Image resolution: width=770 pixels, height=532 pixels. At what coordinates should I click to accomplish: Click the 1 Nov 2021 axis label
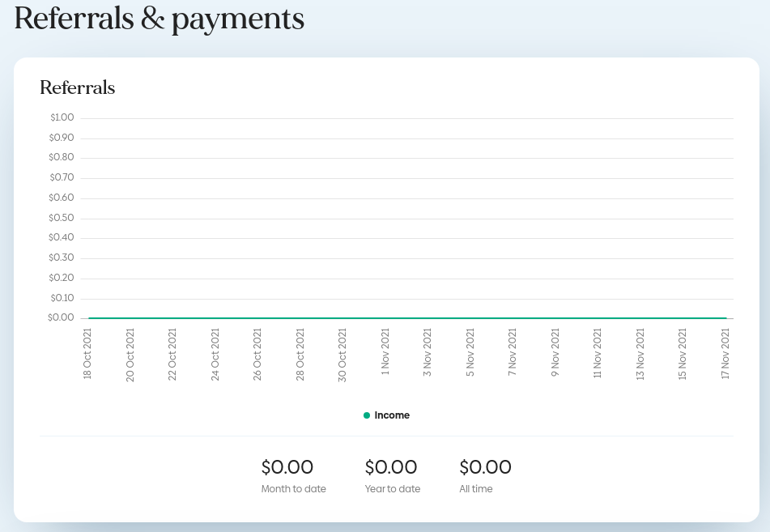pyautogui.click(x=385, y=351)
